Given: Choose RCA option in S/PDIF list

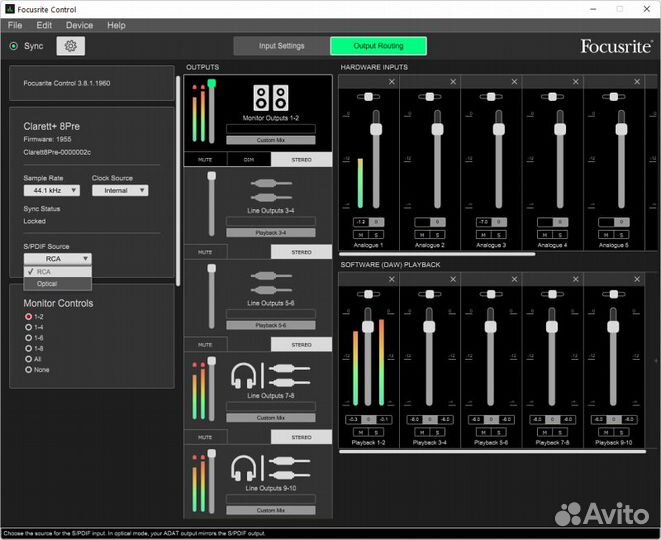Looking at the screenshot, I should pos(58,271).
